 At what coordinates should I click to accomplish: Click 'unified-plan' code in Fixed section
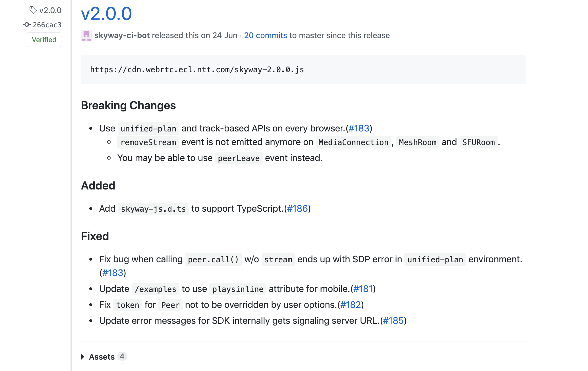point(435,259)
